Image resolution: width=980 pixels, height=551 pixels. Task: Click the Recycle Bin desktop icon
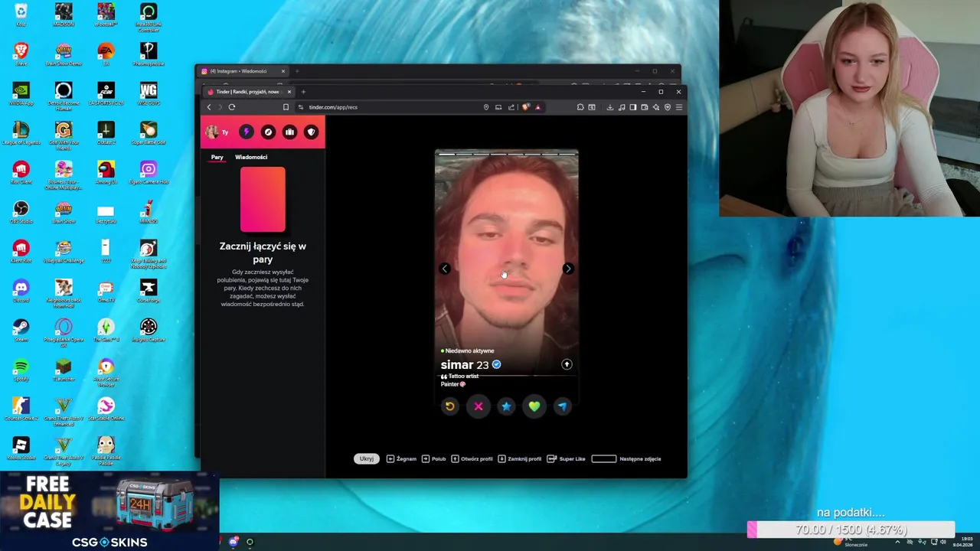pyautogui.click(x=21, y=14)
